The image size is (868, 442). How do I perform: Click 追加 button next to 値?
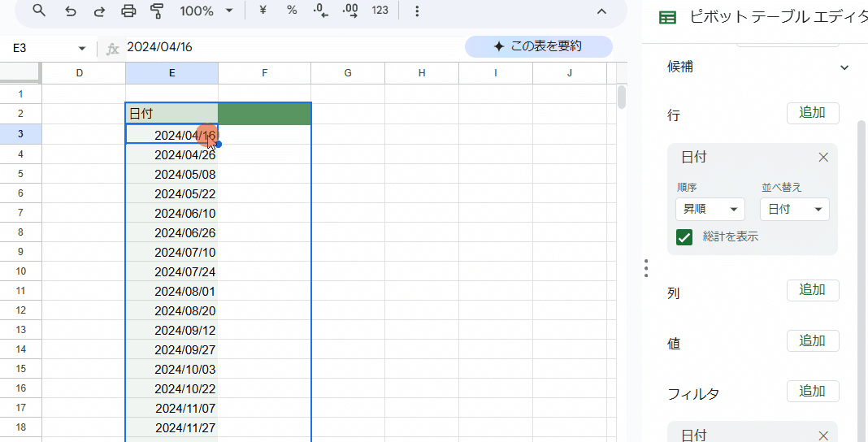click(x=813, y=340)
